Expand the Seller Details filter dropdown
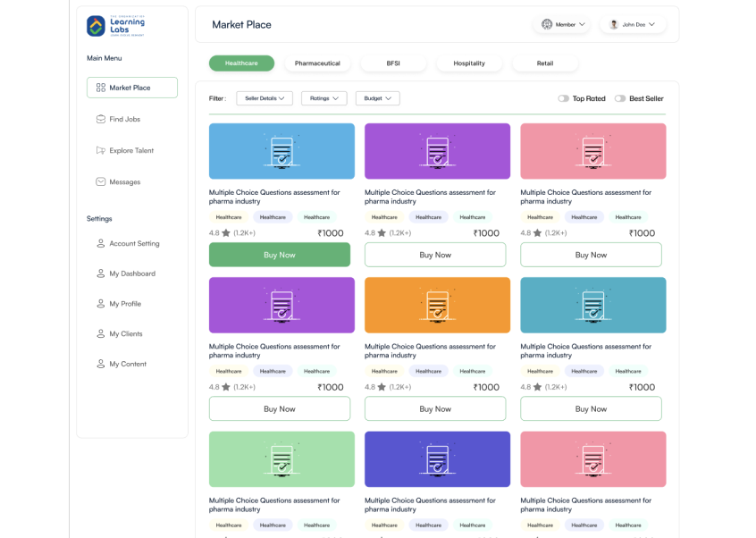756x538 pixels. [x=265, y=98]
